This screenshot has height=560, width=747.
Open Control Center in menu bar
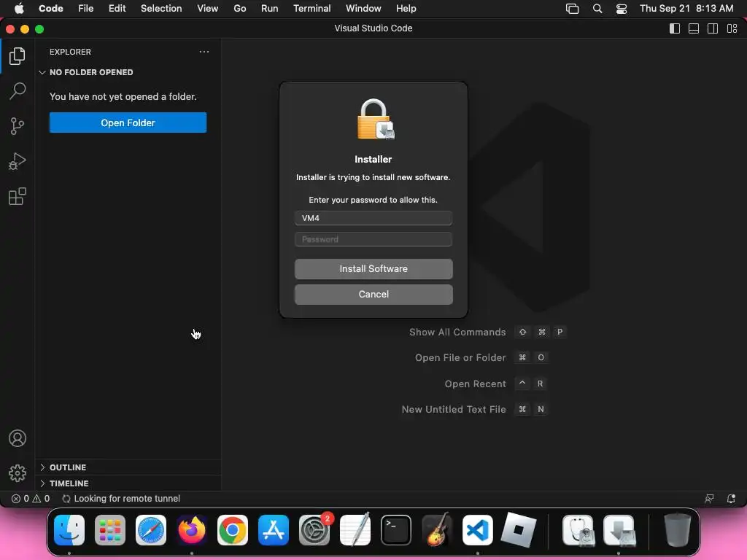click(x=622, y=9)
